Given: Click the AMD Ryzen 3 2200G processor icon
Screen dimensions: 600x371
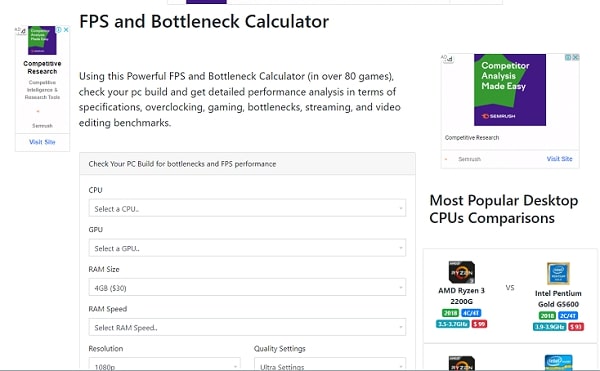Looking at the screenshot, I should 461,272.
